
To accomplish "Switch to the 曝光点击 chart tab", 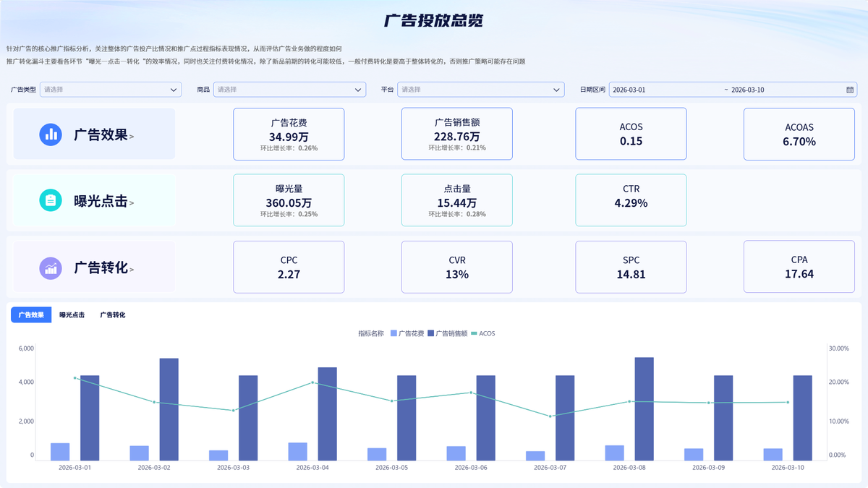I will click(x=72, y=315).
